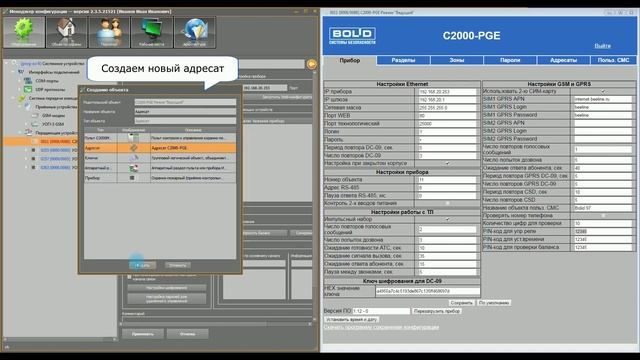Open the globe icon toolbar section
Image resolution: width=640 pixels, height=360 pixels.
click(195, 32)
